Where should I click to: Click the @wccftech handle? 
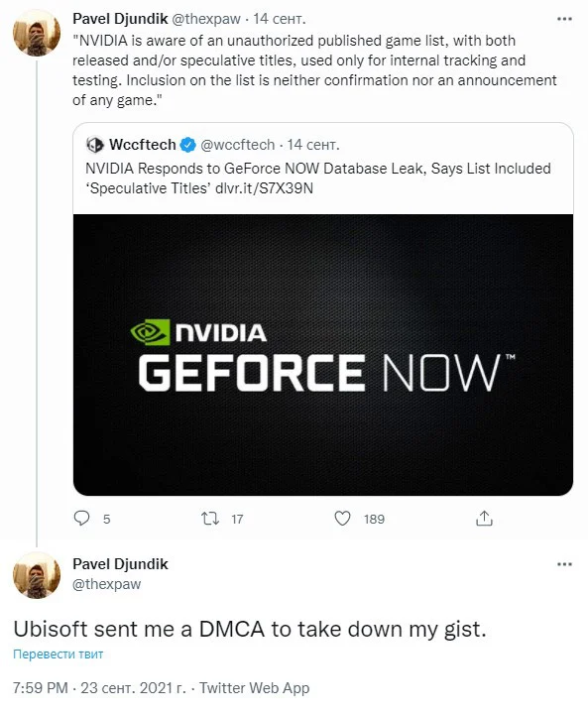pos(237,145)
